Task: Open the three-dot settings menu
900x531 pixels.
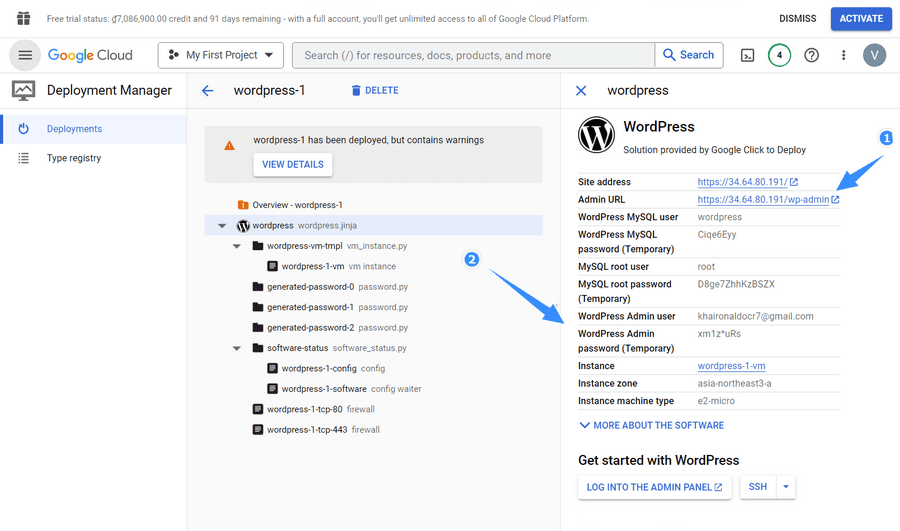Action: point(843,55)
